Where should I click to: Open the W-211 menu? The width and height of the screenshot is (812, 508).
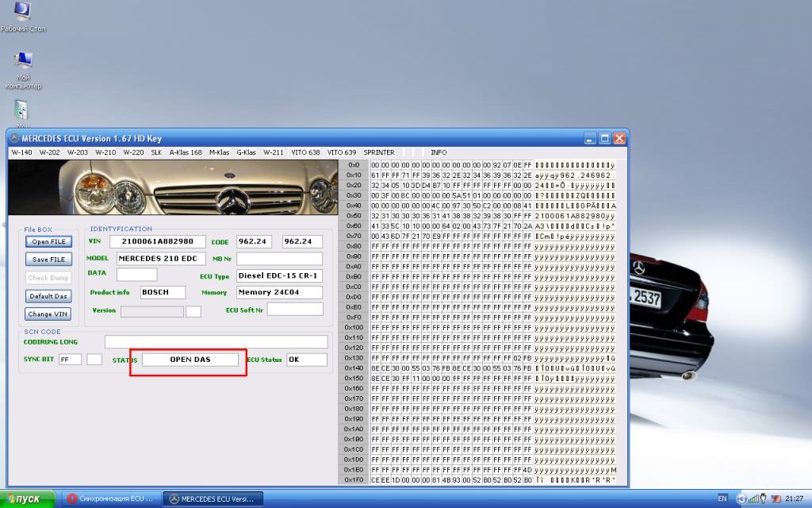274,152
